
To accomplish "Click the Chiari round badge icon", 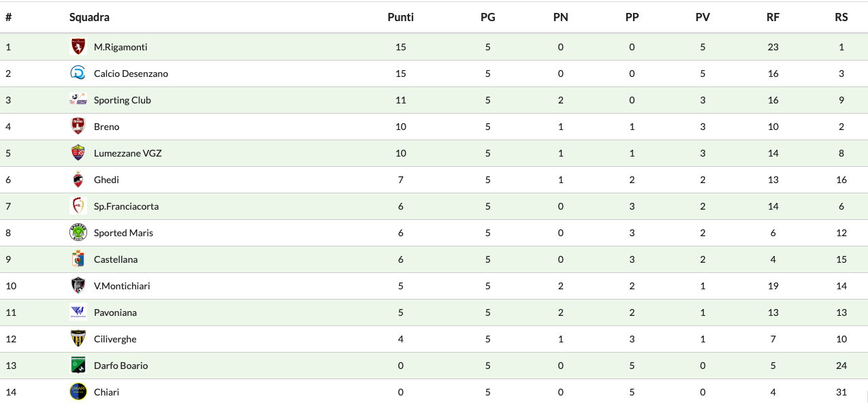I will point(78,392).
